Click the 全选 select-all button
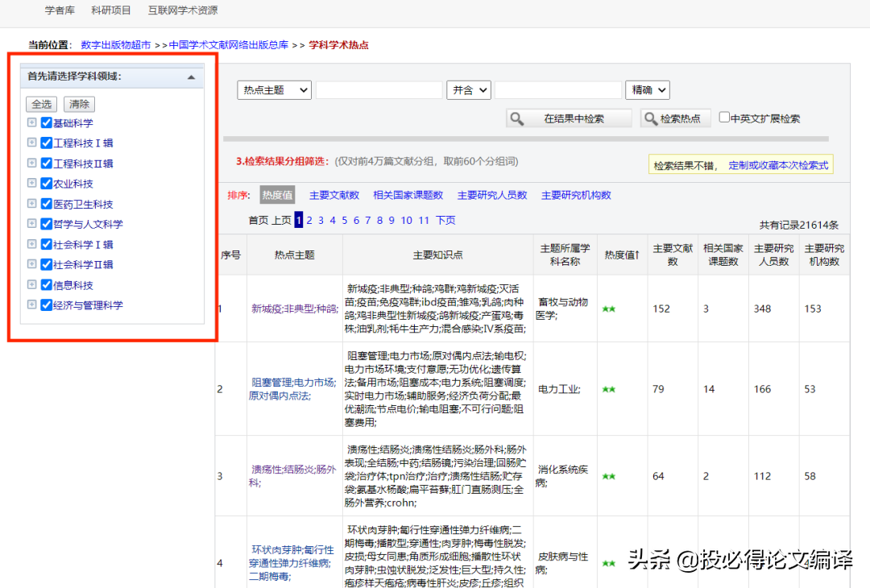The height and width of the screenshot is (588, 870). 41,103
